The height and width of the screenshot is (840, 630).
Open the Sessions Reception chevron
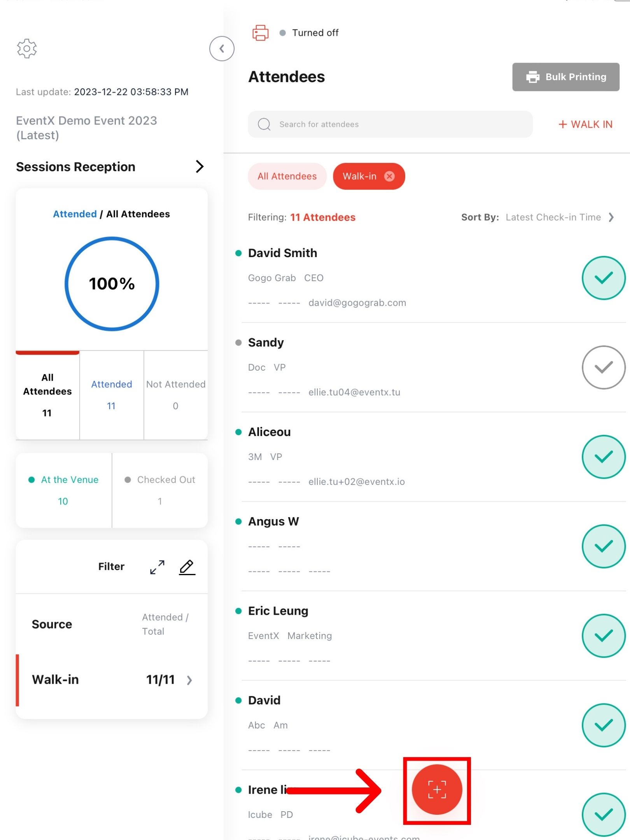[199, 166]
